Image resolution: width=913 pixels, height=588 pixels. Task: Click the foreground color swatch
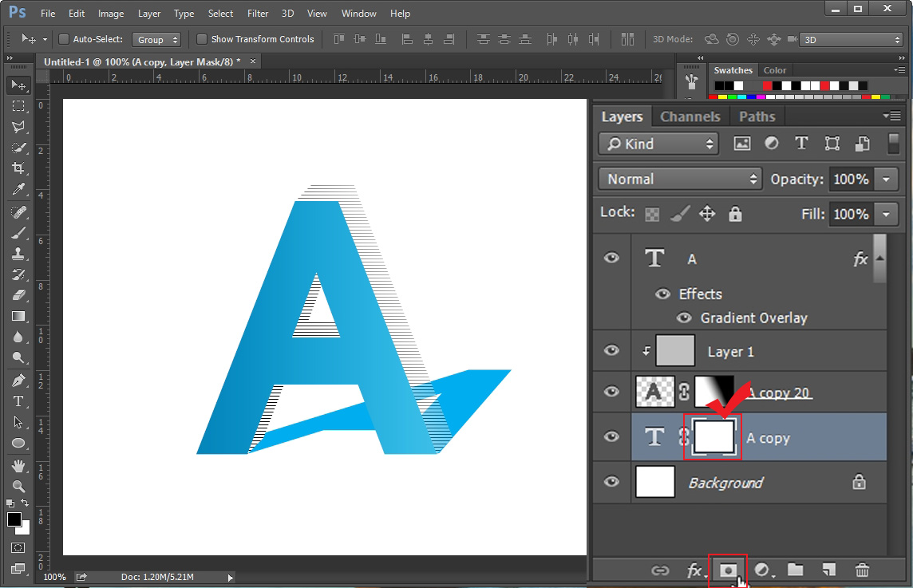[14, 519]
